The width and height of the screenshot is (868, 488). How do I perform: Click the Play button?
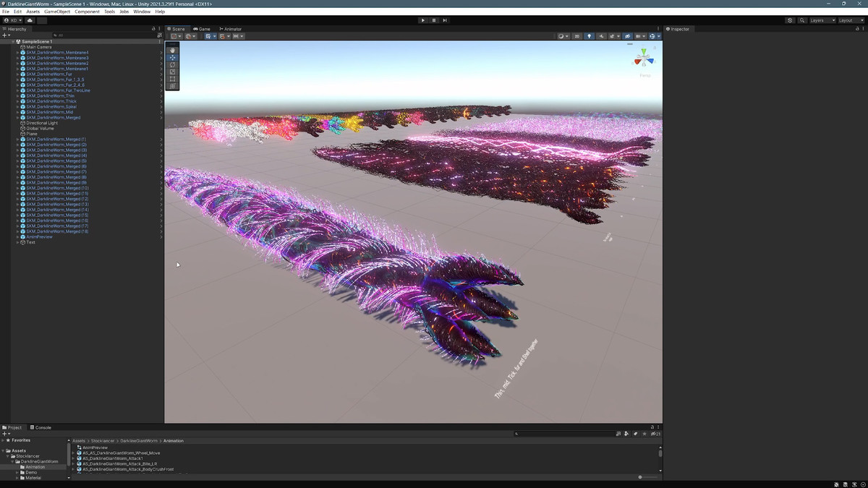pyautogui.click(x=423, y=20)
